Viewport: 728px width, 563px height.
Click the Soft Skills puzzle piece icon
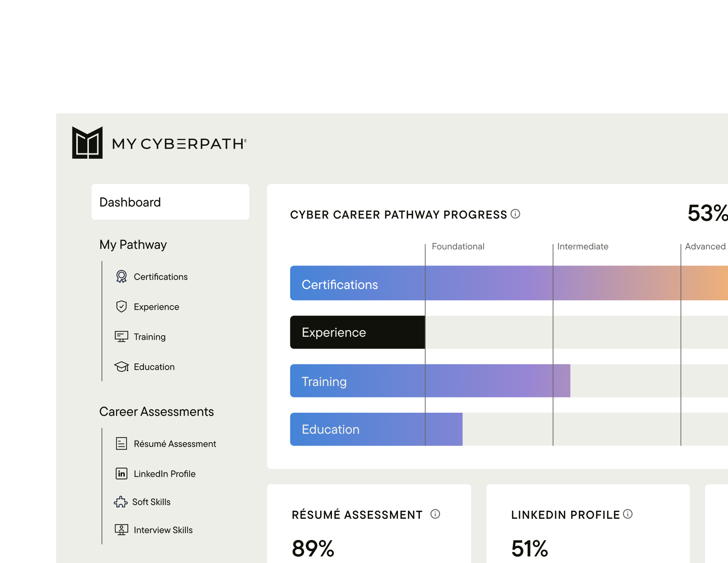click(x=121, y=502)
